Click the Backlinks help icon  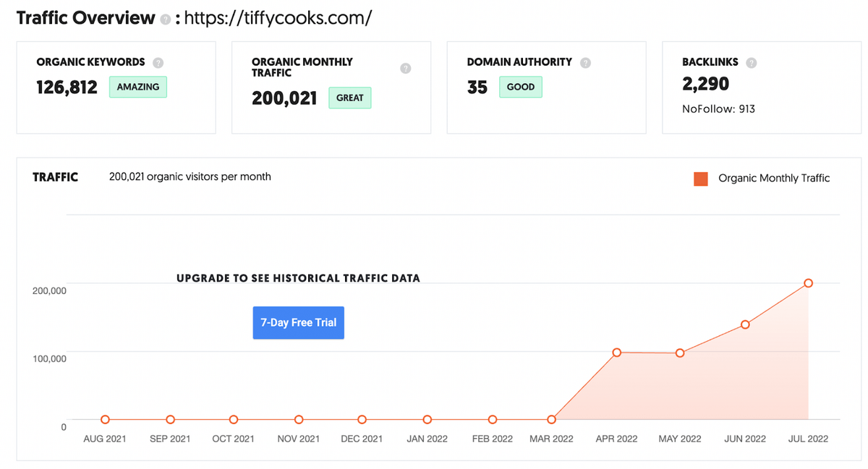click(752, 63)
